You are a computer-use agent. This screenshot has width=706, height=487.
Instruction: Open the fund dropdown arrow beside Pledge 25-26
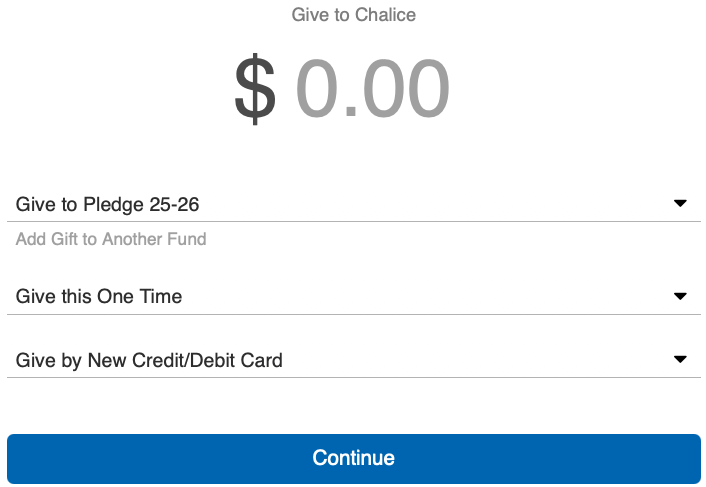coord(680,203)
